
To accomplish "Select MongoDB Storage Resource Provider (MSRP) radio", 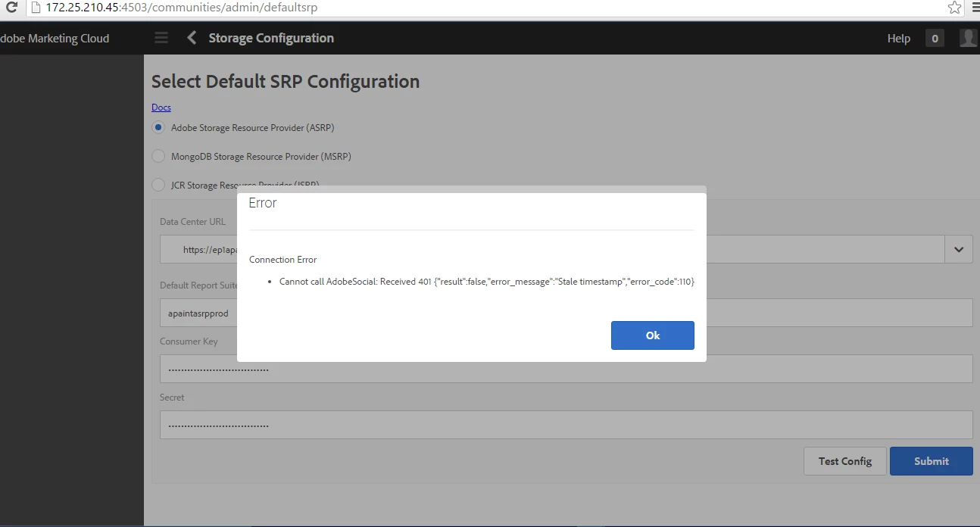I will pos(158,156).
